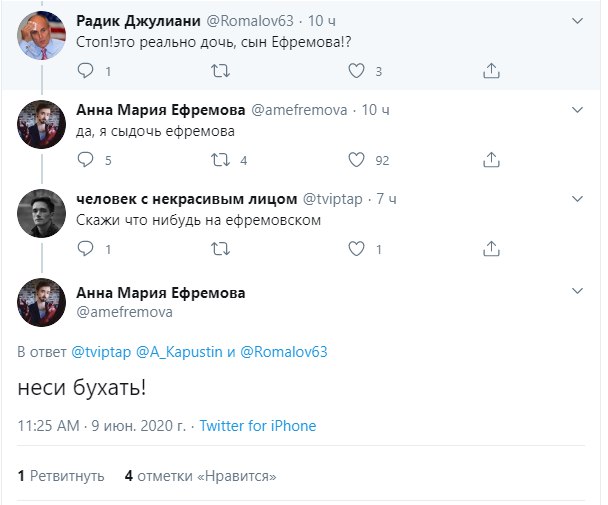Image resolution: width=608 pixels, height=505 pixels.
Task: Open the @A_Kapustin mention link
Action: coord(179,352)
